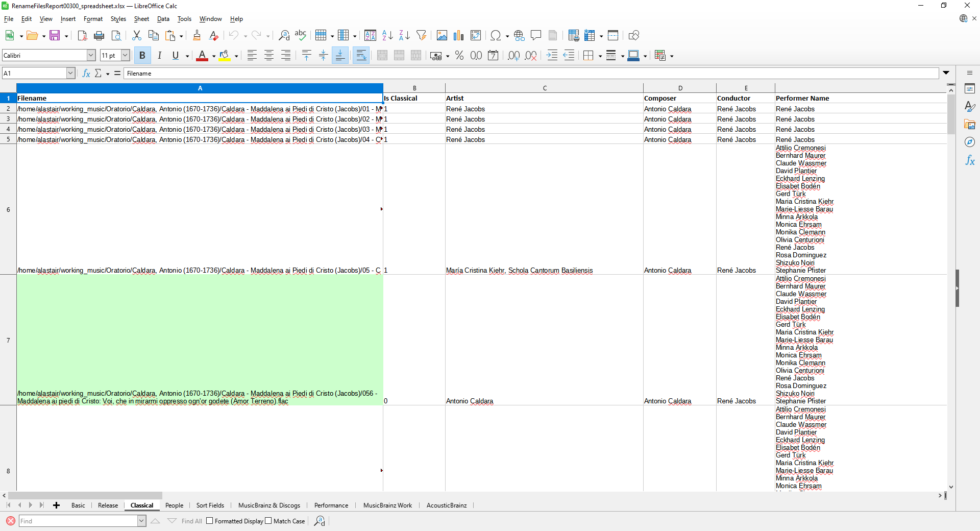This screenshot has height=531, width=980.
Task: Open the Find & Replace tool
Action: [284, 36]
